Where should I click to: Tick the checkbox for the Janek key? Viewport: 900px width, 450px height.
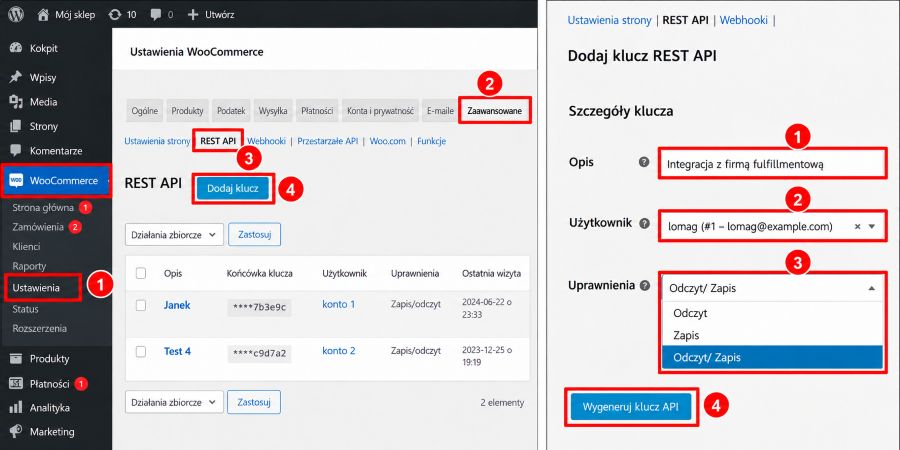coord(141,305)
